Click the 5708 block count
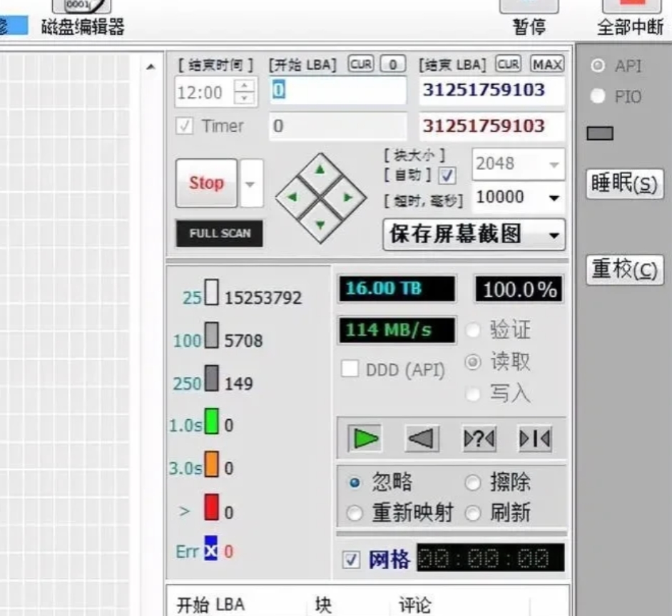 click(x=243, y=341)
